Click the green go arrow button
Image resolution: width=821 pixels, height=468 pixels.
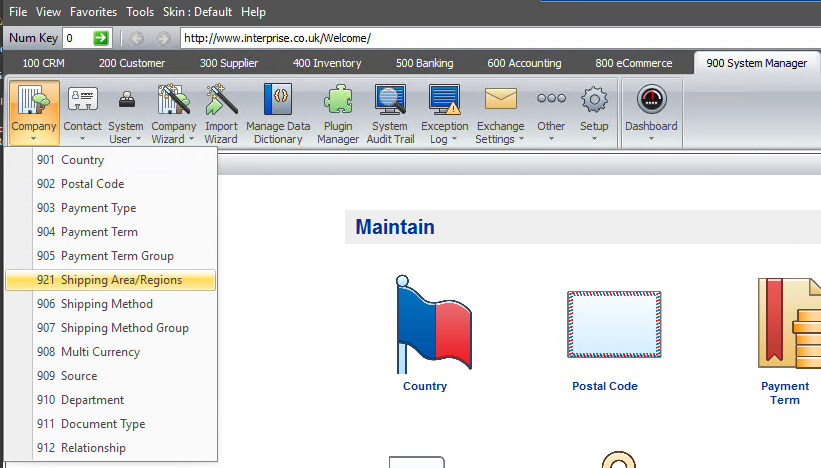[101, 38]
